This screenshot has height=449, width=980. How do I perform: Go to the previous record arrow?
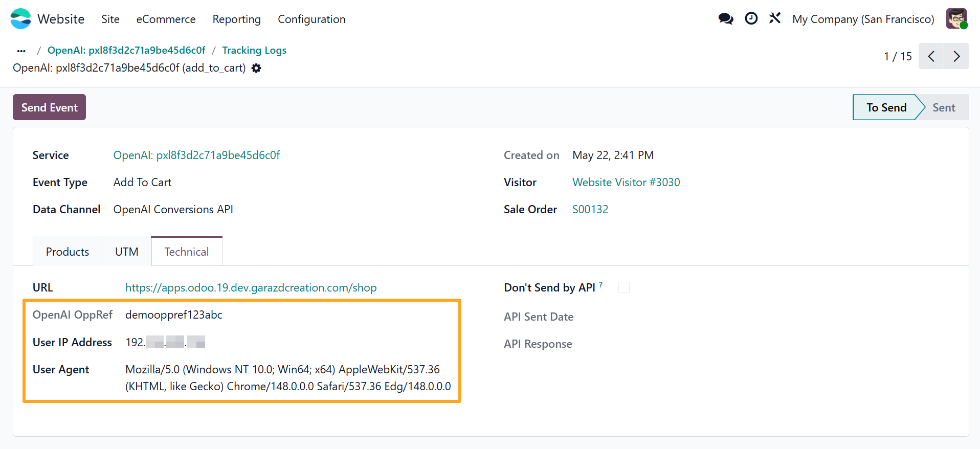[x=931, y=56]
